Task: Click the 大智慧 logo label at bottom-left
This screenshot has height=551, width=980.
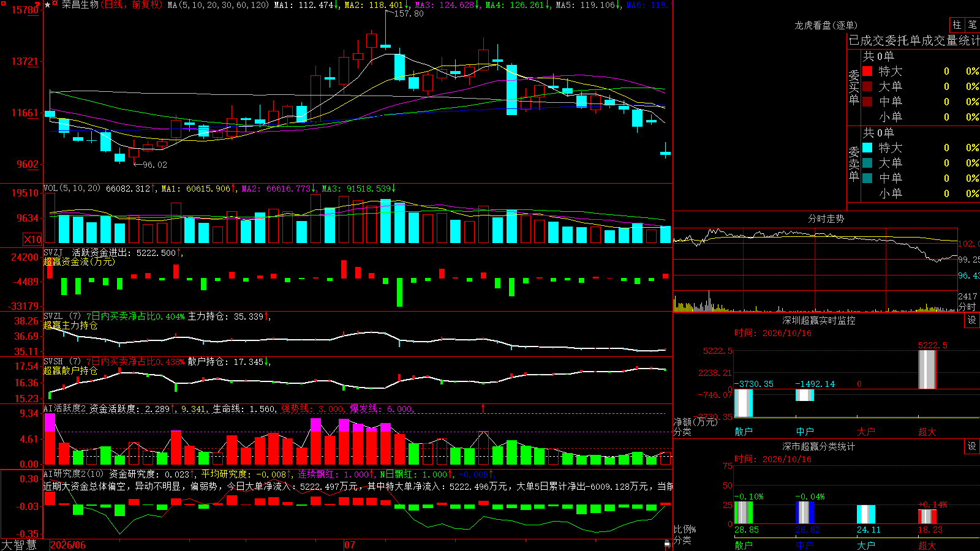Action: point(19,544)
